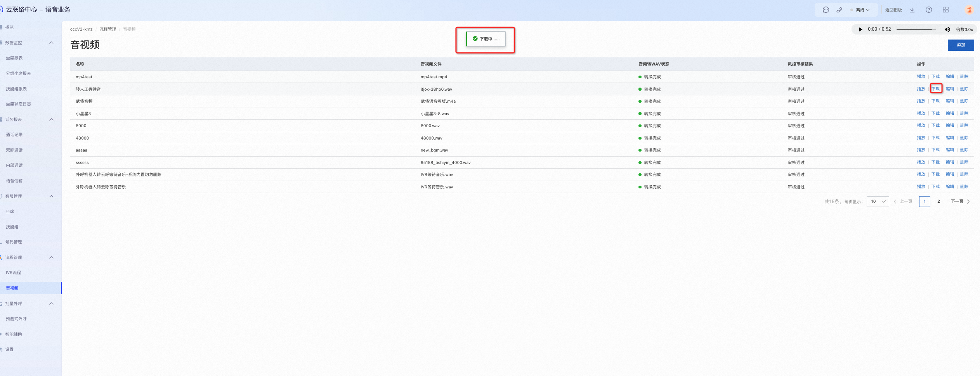Click 播放 for ssssss row
The width and height of the screenshot is (980, 376).
point(921,162)
